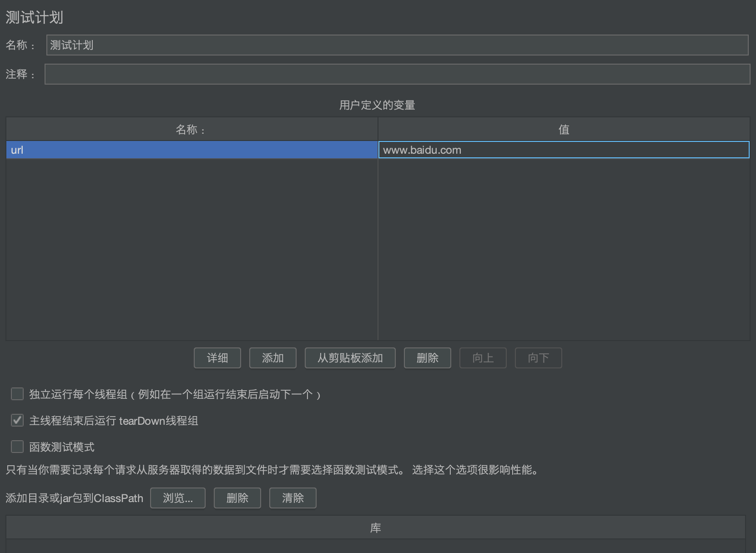Image resolution: width=756 pixels, height=553 pixels.
Task: Click the 库 column header
Action: tap(376, 528)
